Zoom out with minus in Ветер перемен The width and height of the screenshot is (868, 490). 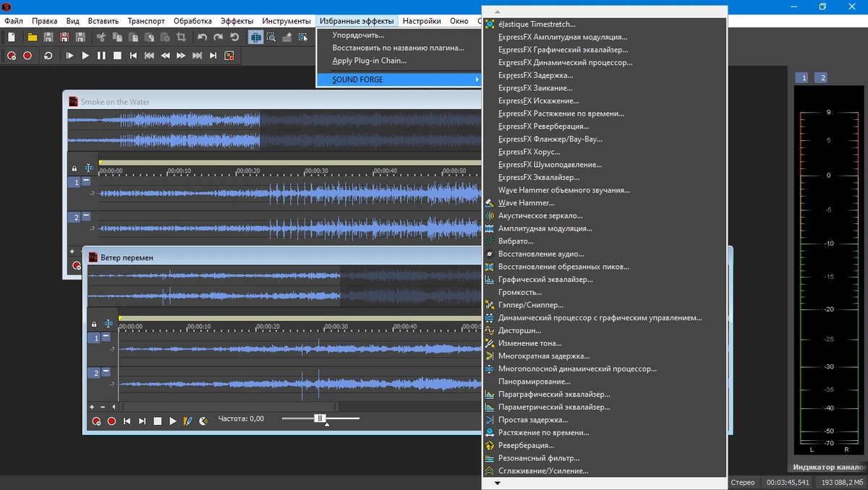103,407
